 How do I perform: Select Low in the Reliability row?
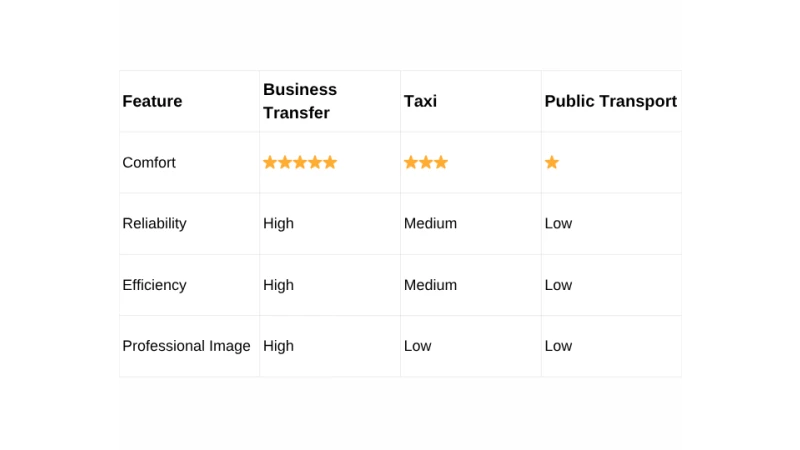pyautogui.click(x=558, y=223)
